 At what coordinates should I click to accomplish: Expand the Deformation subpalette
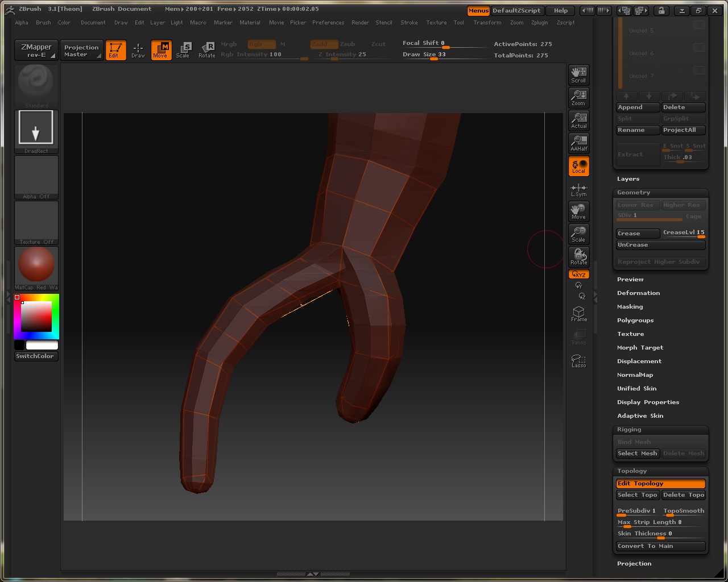point(638,293)
